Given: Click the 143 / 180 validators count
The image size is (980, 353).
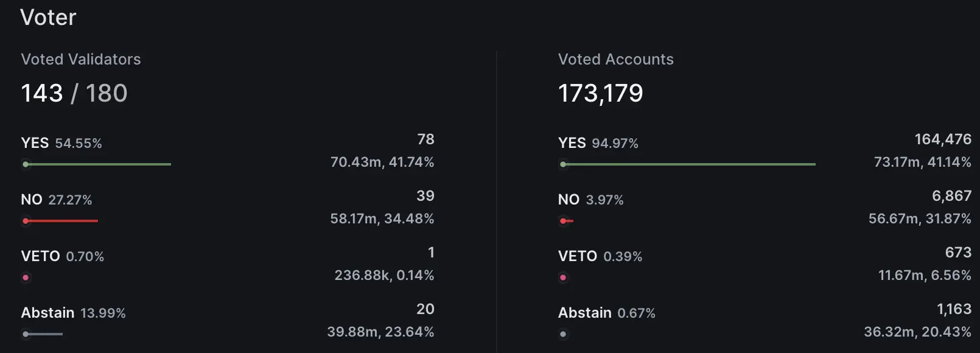Looking at the screenshot, I should (x=74, y=93).
